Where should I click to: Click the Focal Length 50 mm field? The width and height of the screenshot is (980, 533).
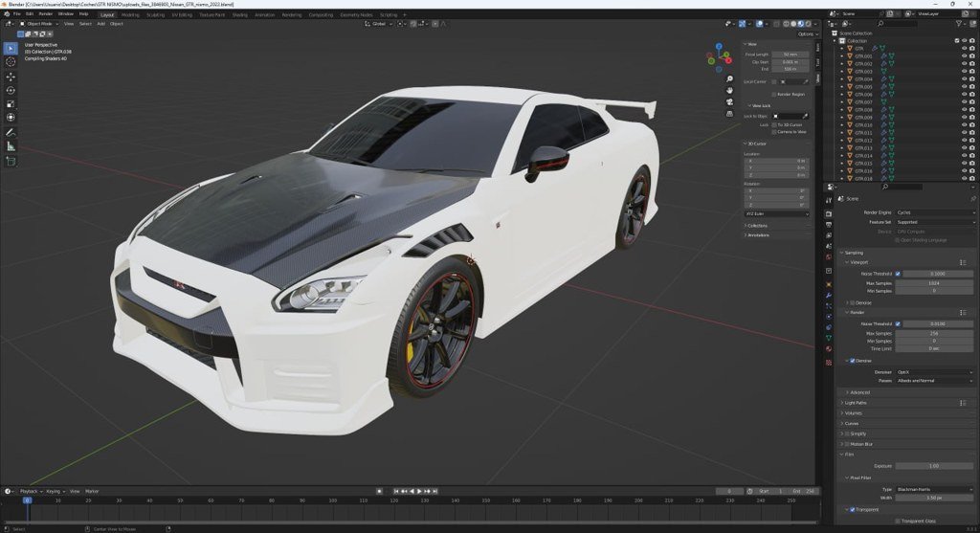point(790,55)
